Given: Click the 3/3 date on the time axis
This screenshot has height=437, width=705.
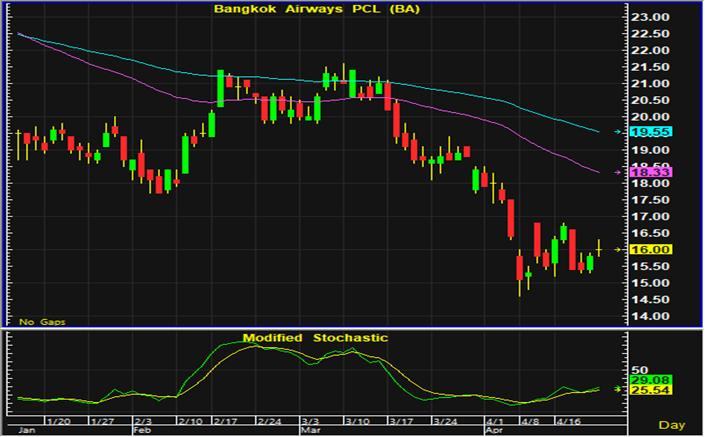Looking at the screenshot, I should click(310, 421).
